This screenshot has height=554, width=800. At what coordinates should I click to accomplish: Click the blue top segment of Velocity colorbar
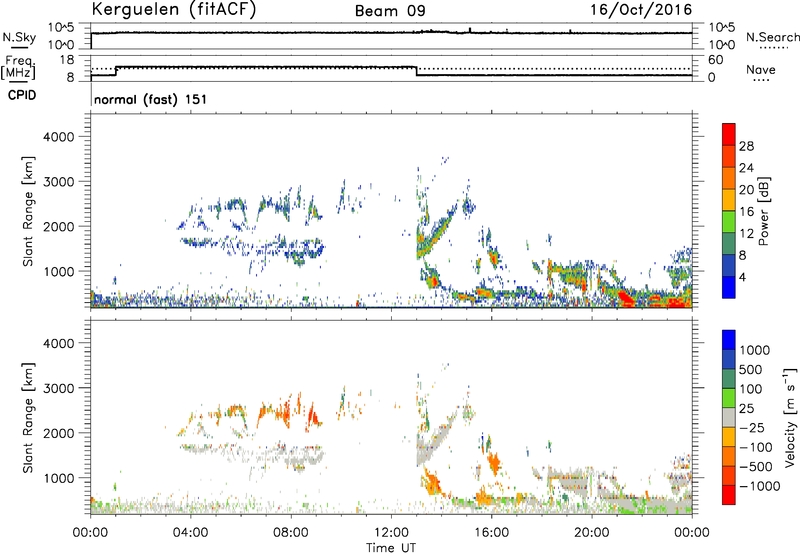tap(729, 340)
